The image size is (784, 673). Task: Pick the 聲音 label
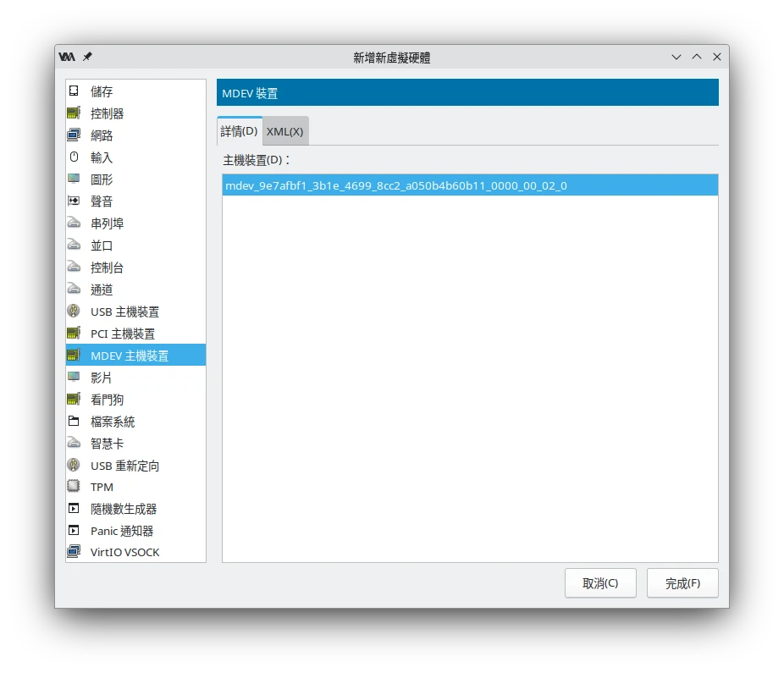point(102,201)
